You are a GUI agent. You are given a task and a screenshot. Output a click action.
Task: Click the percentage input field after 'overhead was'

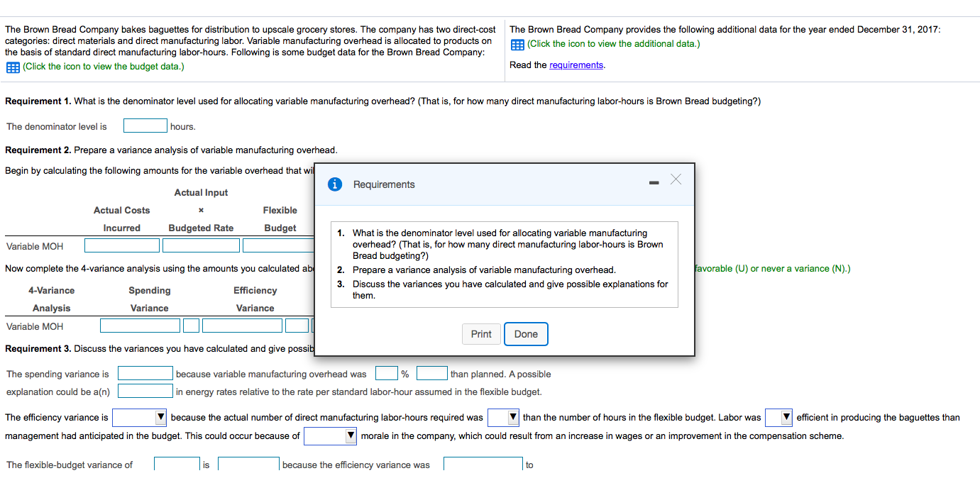pyautogui.click(x=386, y=374)
